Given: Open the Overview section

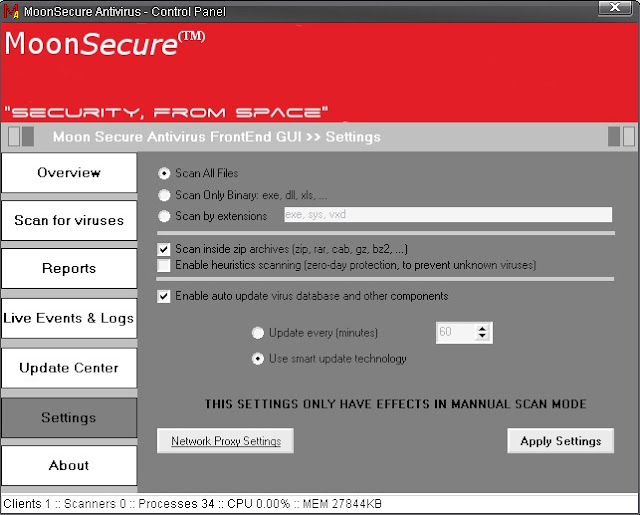Looking at the screenshot, I should point(69,173).
